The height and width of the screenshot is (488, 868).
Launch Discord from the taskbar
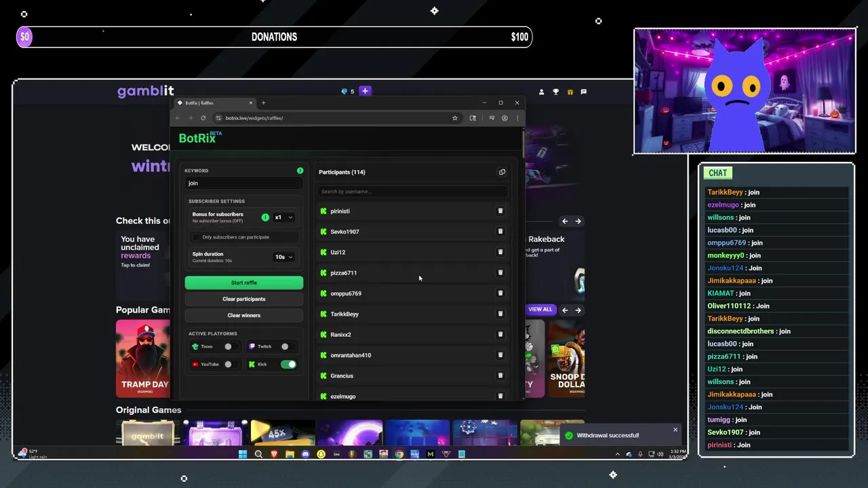[x=305, y=454]
